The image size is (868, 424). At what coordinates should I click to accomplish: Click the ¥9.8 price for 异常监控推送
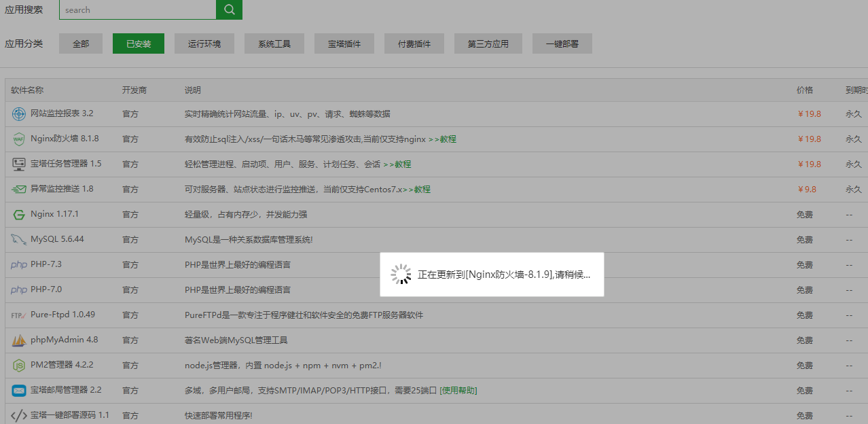click(x=807, y=190)
